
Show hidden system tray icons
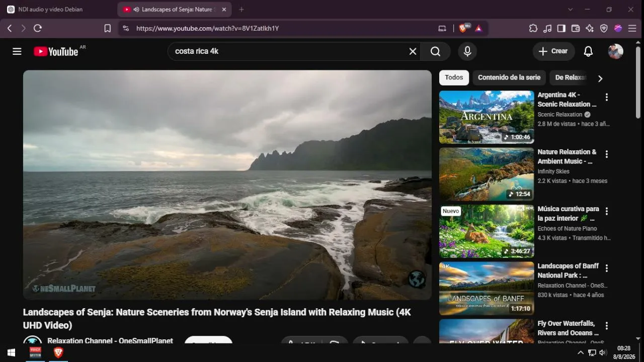[x=580, y=352]
